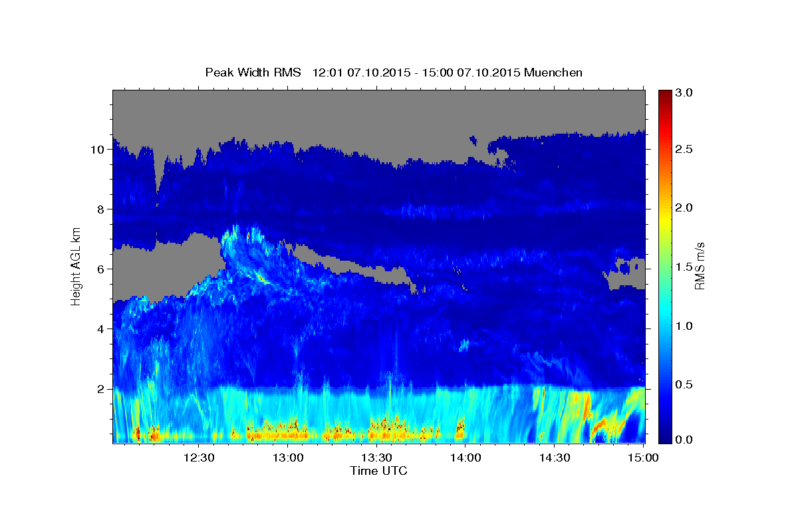Click the plot title 'Peak Width RMS'
Screen dimensions: 798x532
253,72
